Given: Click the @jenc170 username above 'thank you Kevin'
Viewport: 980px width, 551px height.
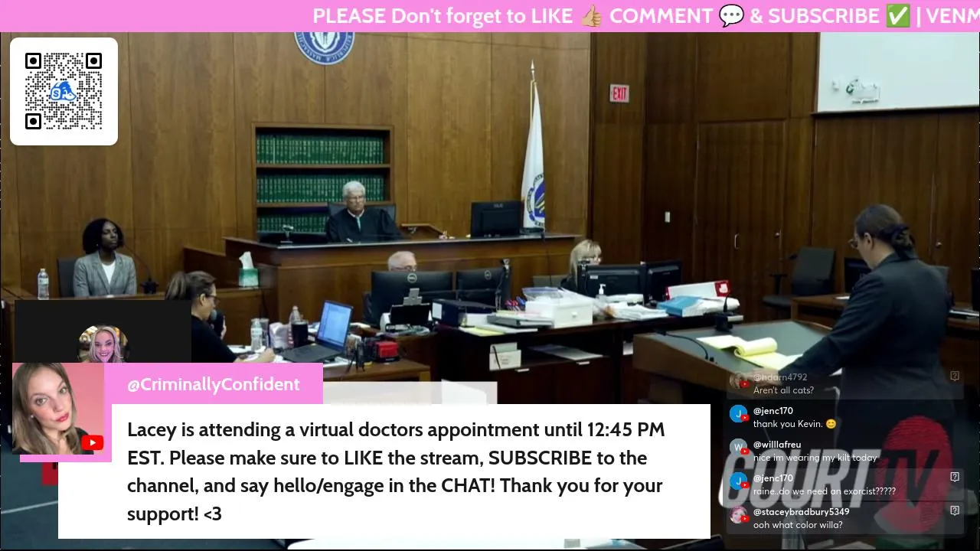Looking at the screenshot, I should (773, 411).
